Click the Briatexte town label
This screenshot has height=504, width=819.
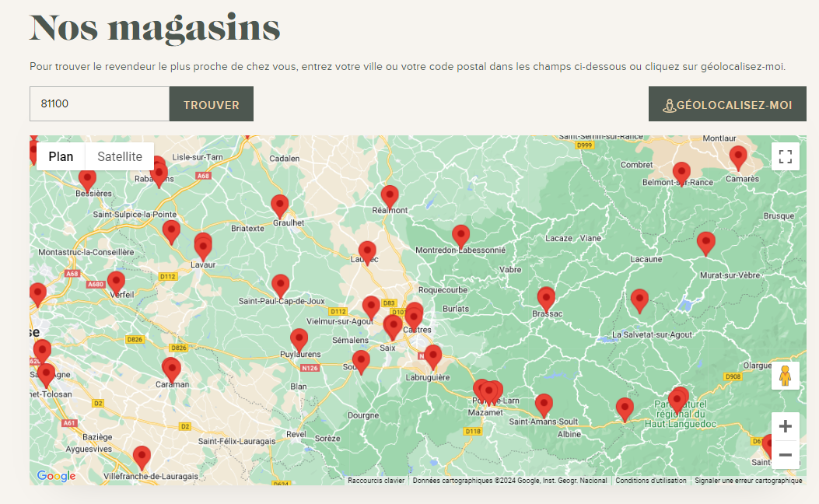247,228
